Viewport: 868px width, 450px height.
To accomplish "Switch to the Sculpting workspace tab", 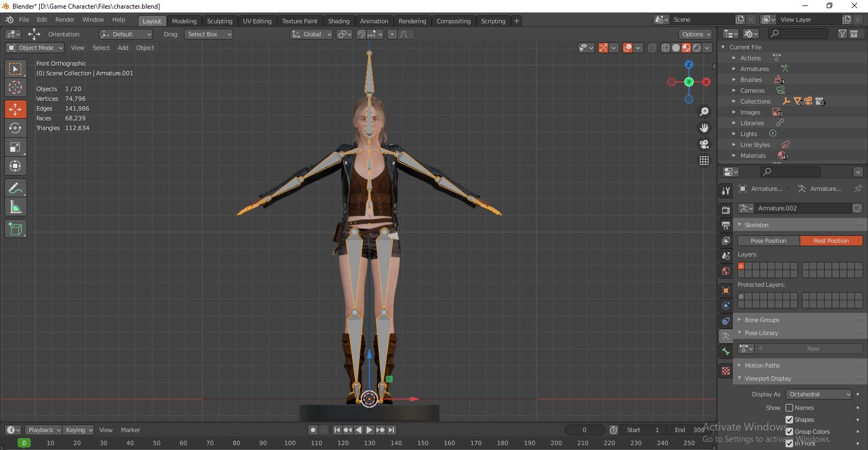I will point(219,21).
